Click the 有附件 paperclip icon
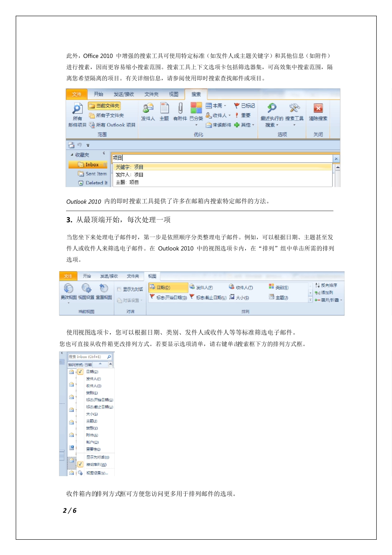 coord(180,108)
